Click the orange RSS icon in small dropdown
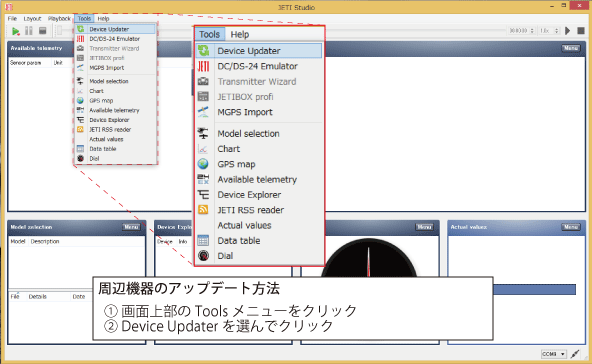592x364 pixels. 80,130
